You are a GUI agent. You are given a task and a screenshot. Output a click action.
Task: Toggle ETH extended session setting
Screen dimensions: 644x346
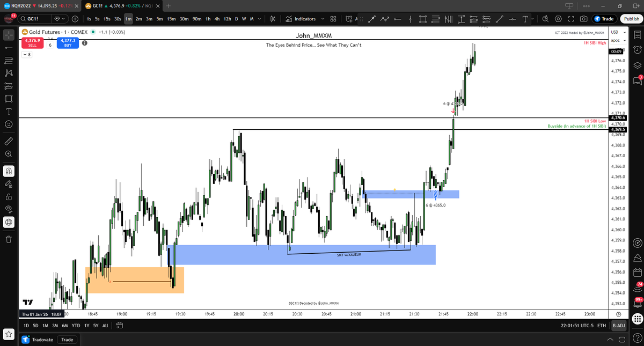(602, 326)
